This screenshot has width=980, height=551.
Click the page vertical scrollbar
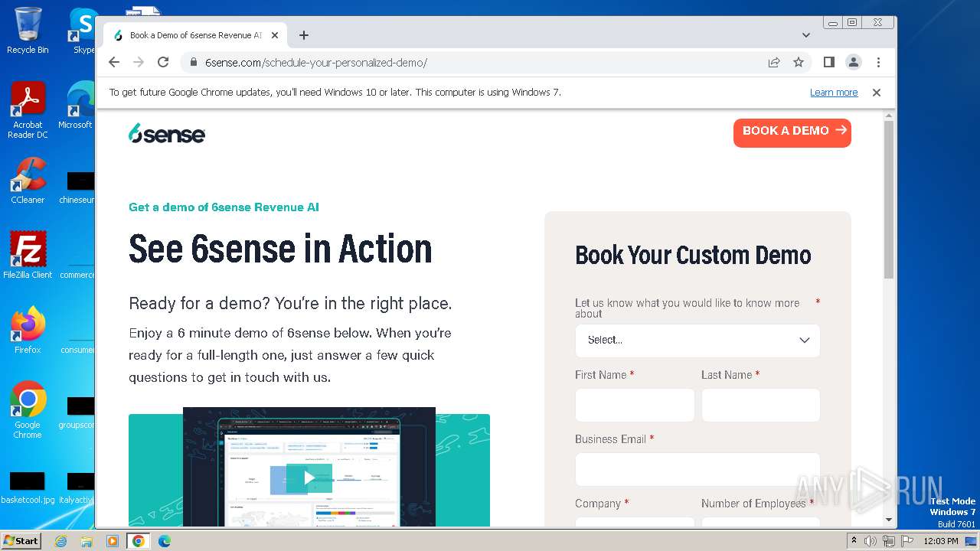point(889,199)
